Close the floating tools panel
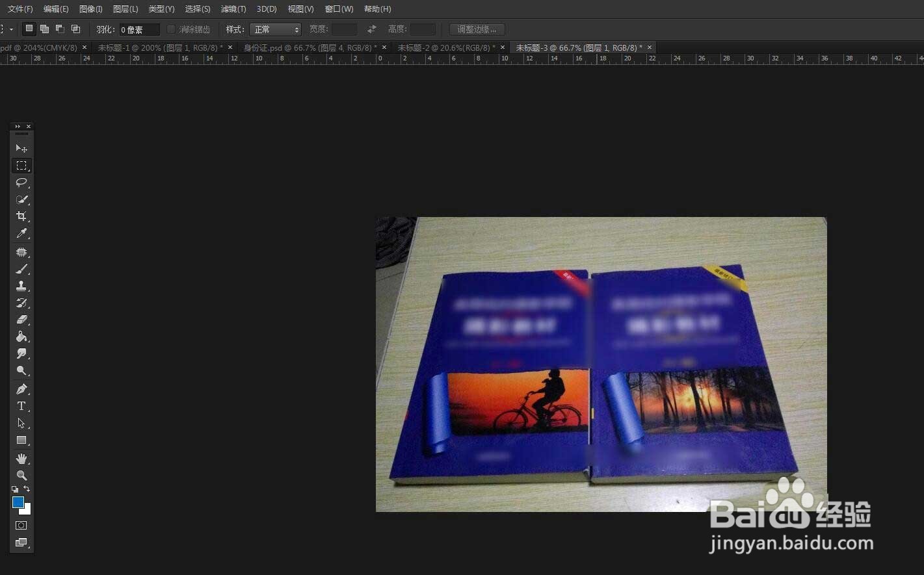This screenshot has height=575, width=924. pyautogui.click(x=29, y=127)
